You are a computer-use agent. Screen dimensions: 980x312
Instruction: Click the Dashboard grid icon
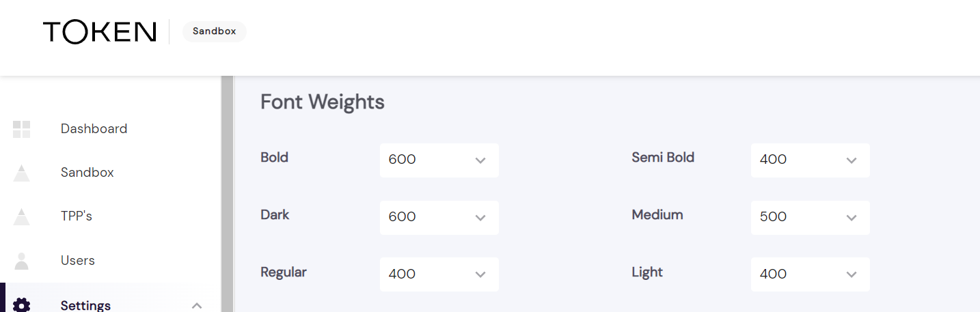point(22,129)
